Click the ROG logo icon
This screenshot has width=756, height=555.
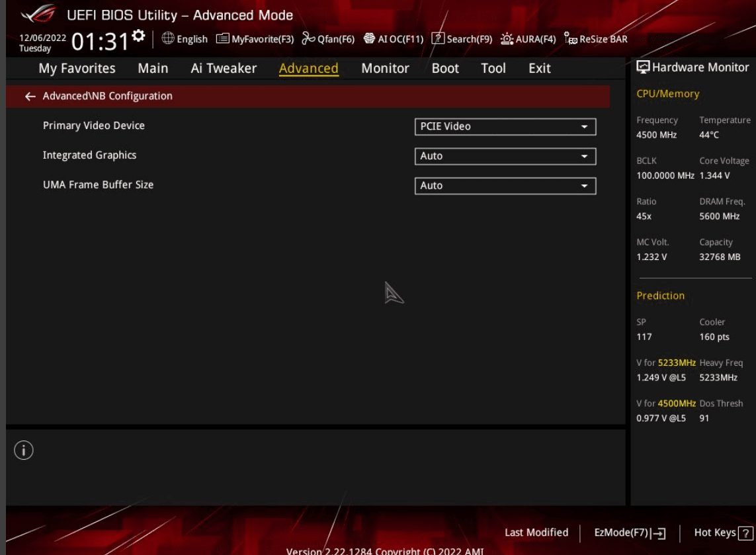(38, 13)
